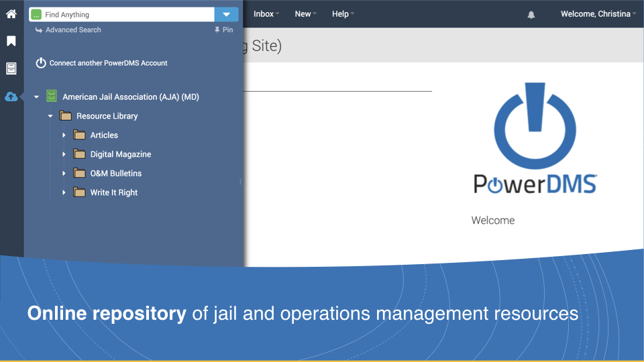Viewport: 644px width, 362px height.
Task: Select the Digital Magazine label
Action: coord(121,154)
